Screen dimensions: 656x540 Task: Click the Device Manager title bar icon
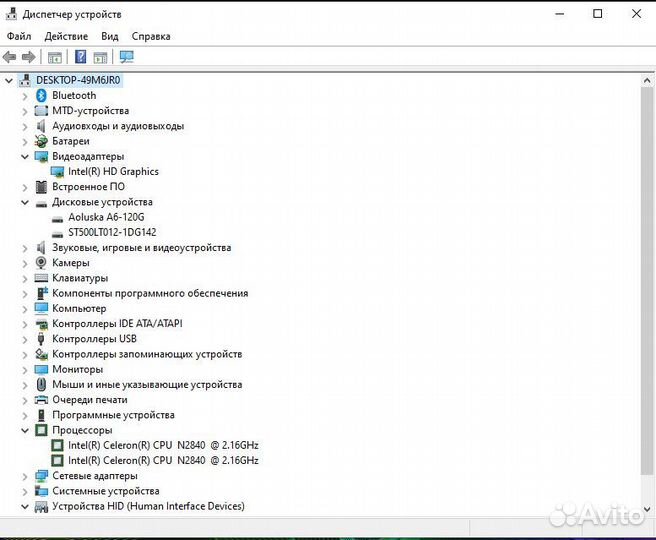[x=11, y=14]
